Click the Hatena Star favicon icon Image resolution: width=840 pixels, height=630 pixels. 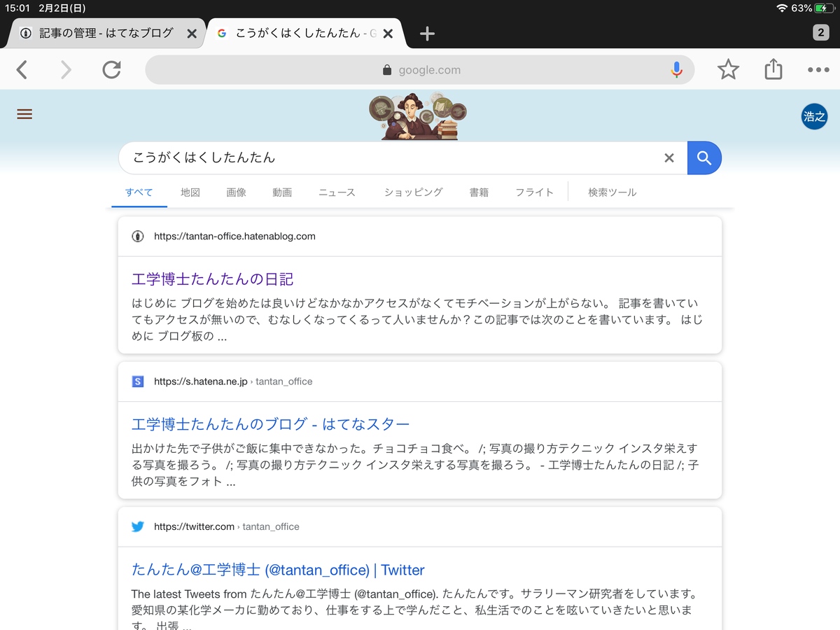[x=137, y=381]
